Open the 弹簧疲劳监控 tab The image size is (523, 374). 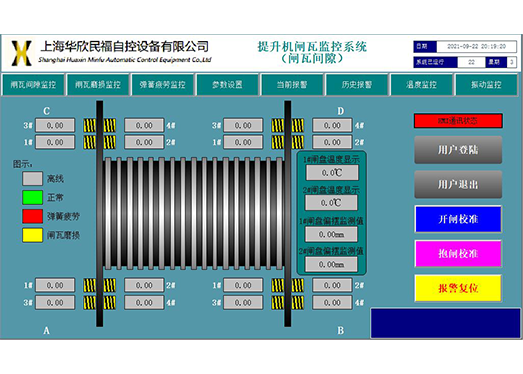pyautogui.click(x=162, y=85)
